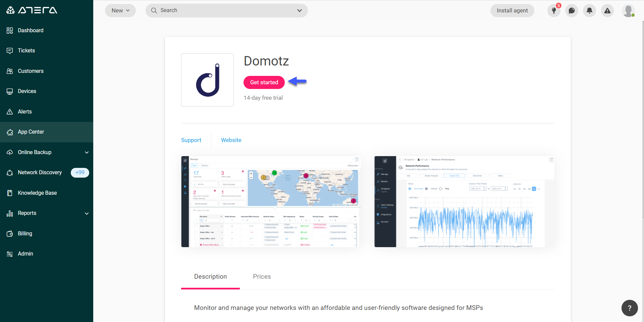Switch to the Description tab
The height and width of the screenshot is (322, 644).
210,277
